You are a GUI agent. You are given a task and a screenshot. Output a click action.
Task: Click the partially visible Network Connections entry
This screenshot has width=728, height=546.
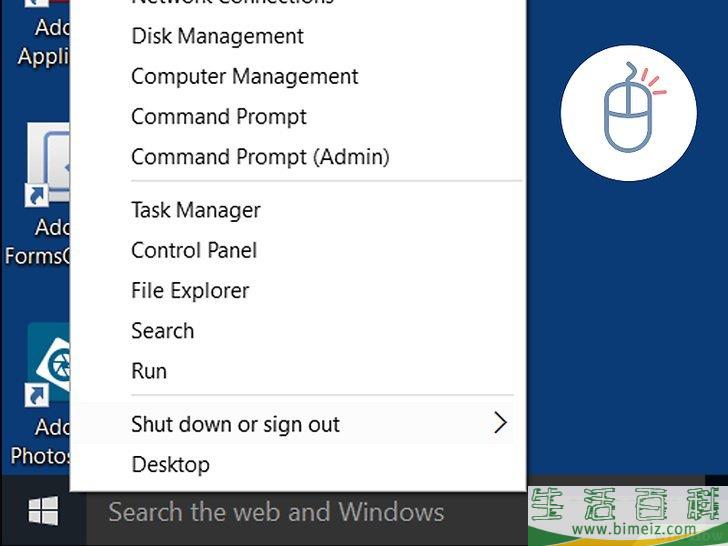[x=232, y=3]
